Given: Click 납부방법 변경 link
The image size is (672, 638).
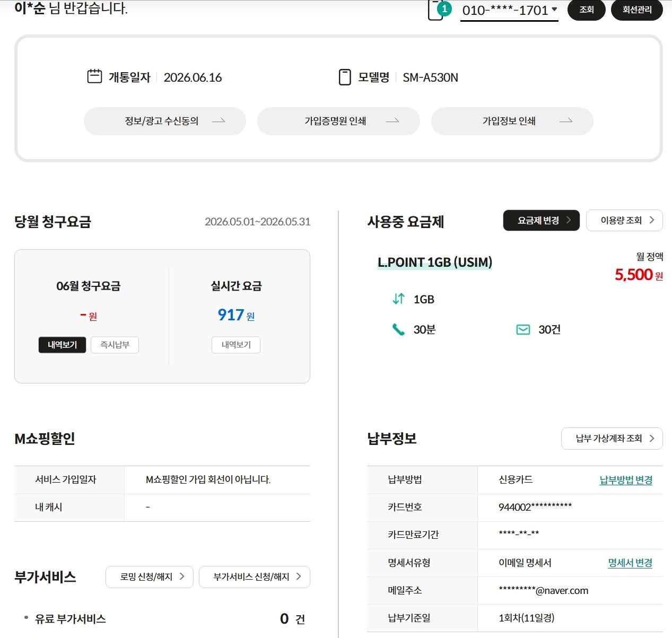Looking at the screenshot, I should click(626, 480).
